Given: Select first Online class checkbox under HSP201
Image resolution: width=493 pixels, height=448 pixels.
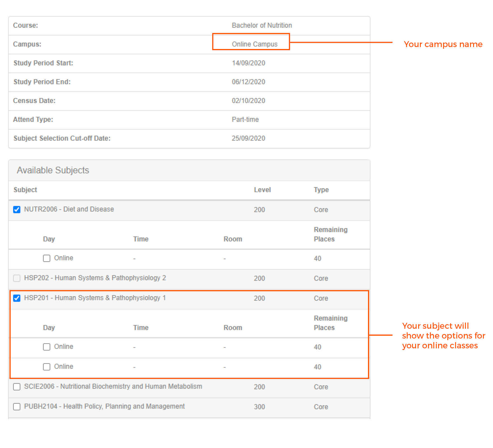Looking at the screenshot, I should pos(46,347).
